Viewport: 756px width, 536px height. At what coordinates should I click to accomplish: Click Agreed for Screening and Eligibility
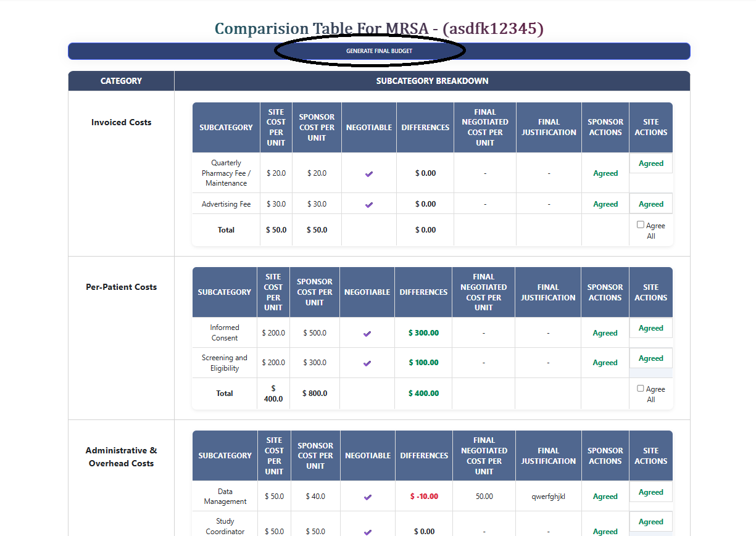pyautogui.click(x=650, y=358)
